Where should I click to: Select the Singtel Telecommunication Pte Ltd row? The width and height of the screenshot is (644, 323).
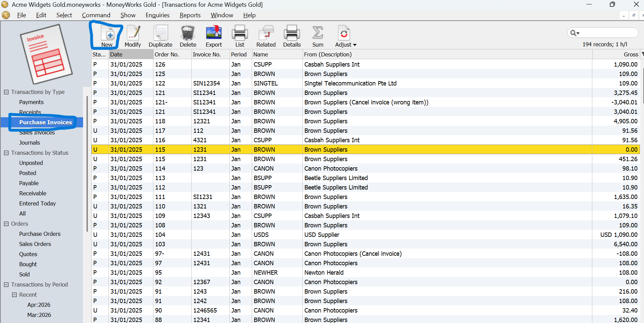366,83
